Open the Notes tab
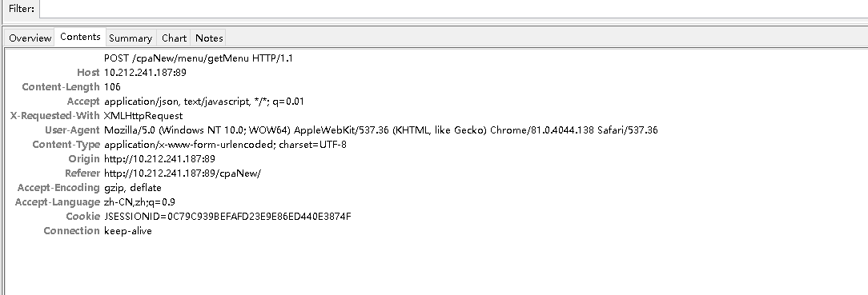 click(x=209, y=38)
